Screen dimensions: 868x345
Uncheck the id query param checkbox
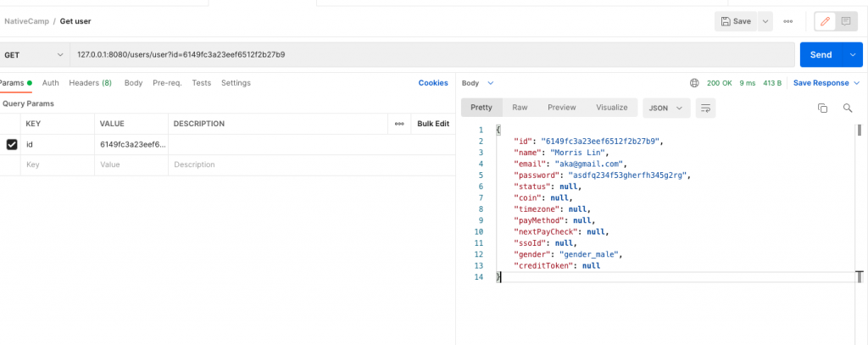(x=12, y=145)
